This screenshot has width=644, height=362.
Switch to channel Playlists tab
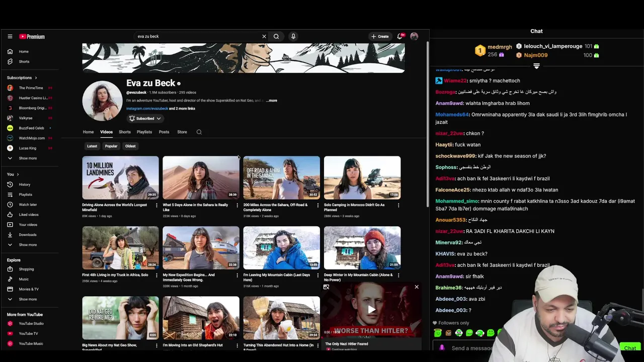pos(144,132)
